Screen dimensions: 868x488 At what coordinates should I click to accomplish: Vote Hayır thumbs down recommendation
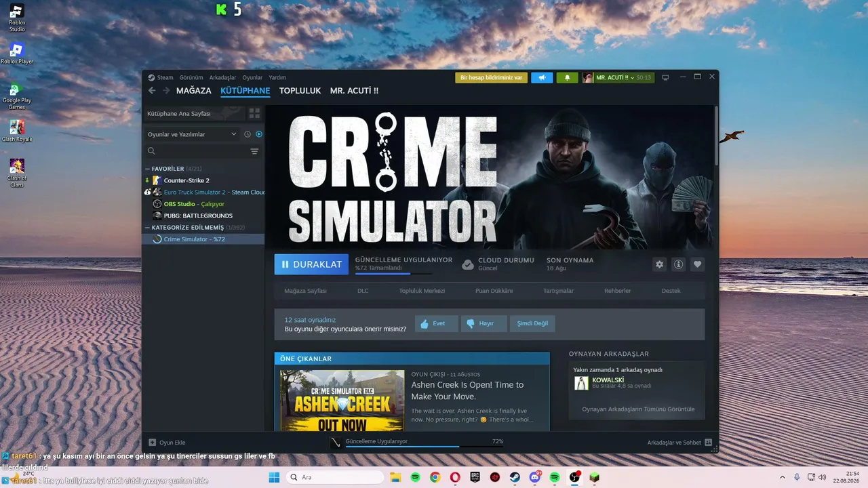click(484, 323)
